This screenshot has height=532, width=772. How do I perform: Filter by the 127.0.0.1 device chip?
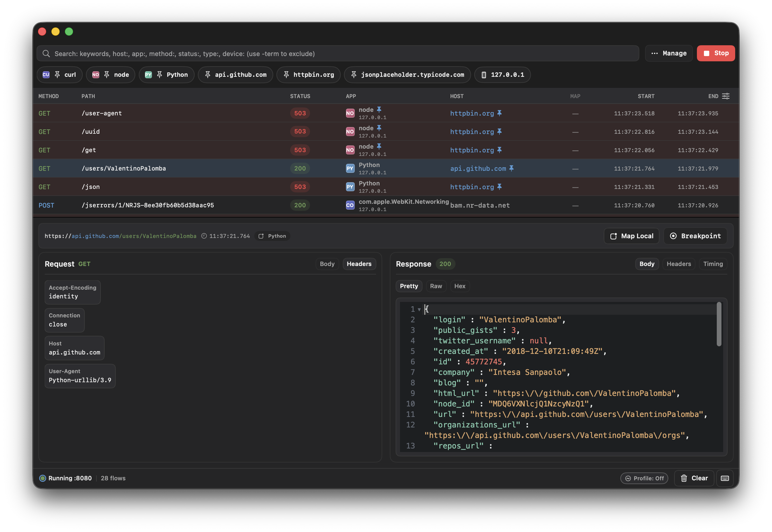502,75
